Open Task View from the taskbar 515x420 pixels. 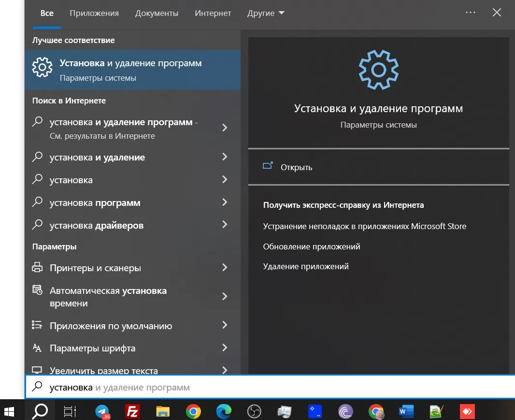[70, 411]
